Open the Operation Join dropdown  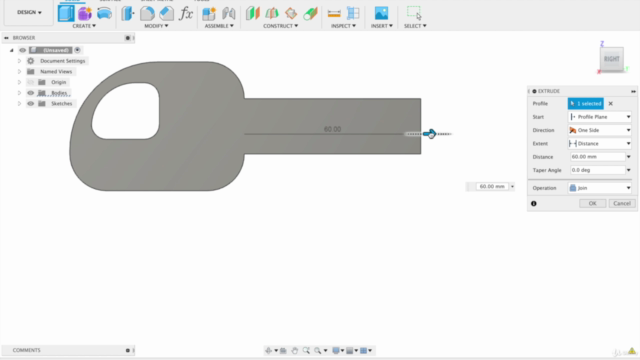600,188
